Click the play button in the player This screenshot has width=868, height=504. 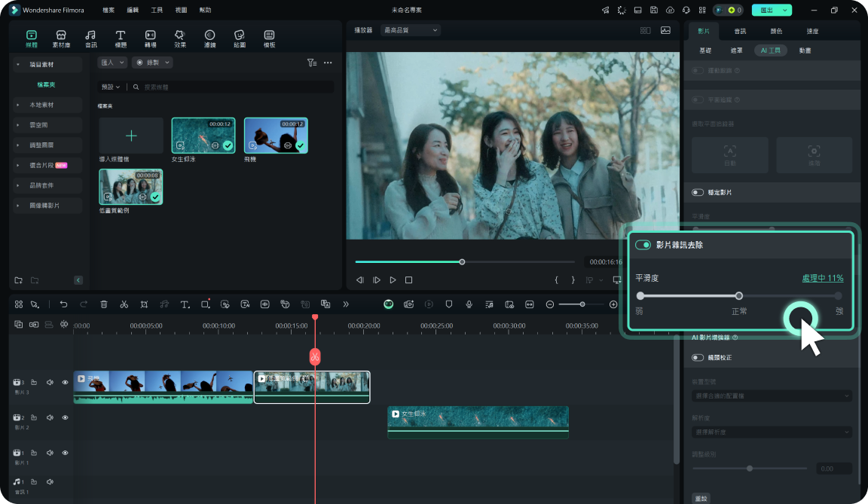393,280
